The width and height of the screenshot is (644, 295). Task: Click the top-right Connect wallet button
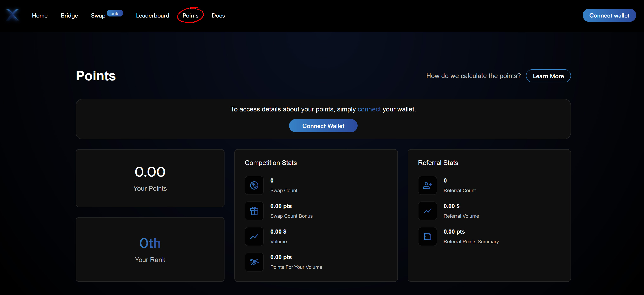tap(609, 15)
